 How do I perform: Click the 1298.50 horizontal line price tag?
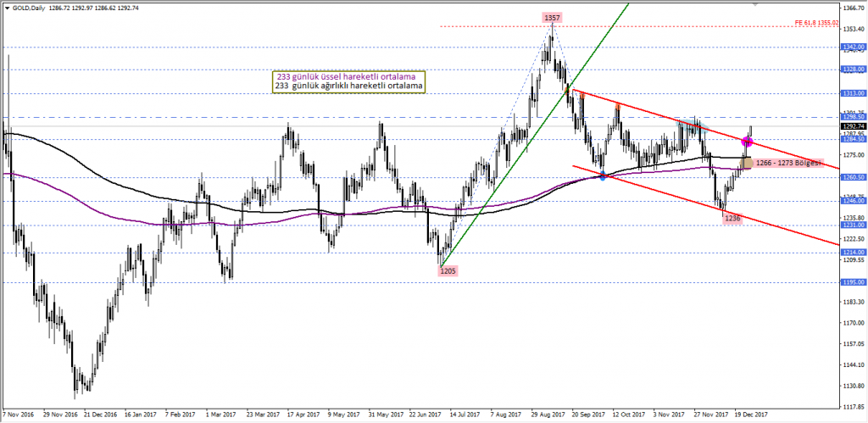click(x=853, y=117)
